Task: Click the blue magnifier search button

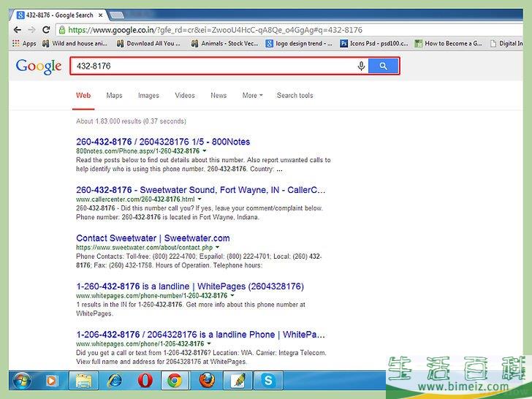Action: (x=384, y=66)
